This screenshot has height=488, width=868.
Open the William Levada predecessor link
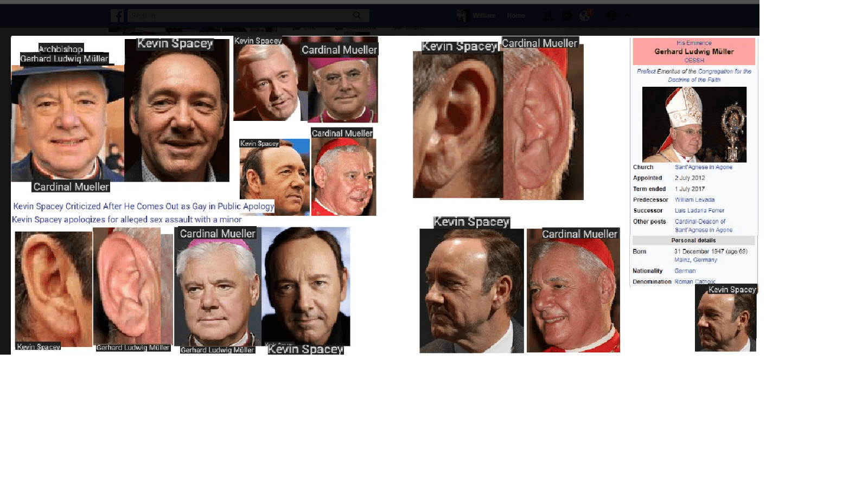pos(694,200)
